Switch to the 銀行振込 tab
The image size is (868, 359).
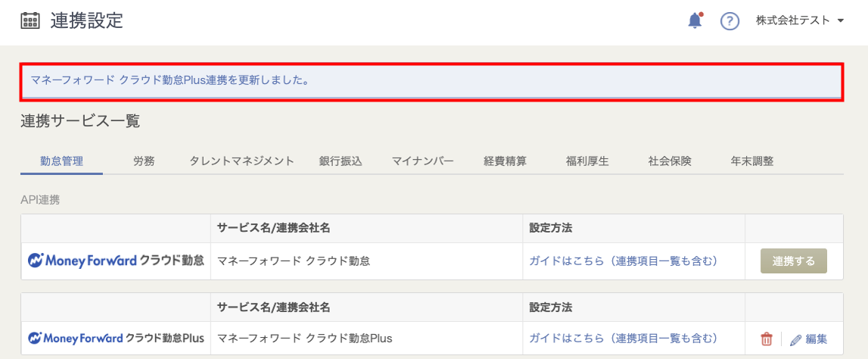[x=341, y=161]
